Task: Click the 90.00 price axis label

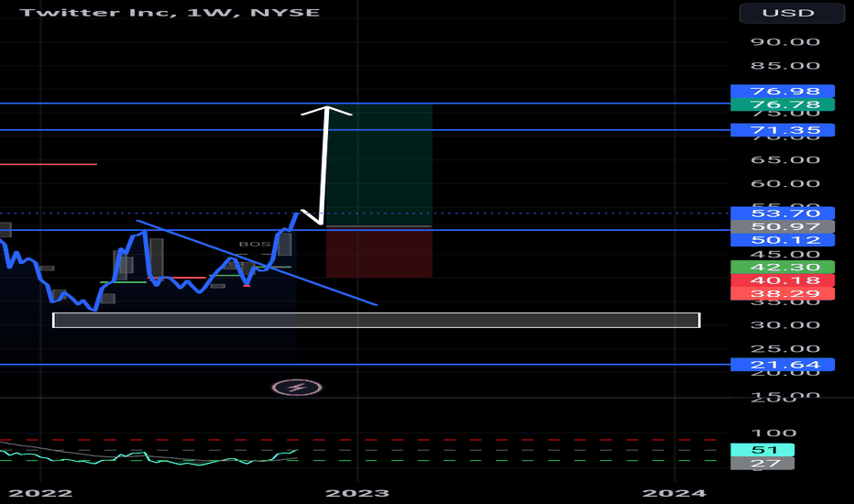Action: coord(785,42)
